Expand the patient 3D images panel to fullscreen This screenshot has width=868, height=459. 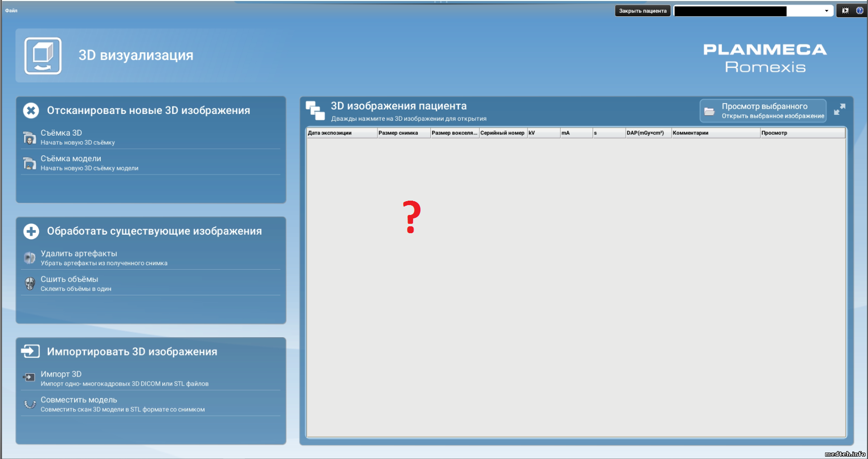click(839, 109)
